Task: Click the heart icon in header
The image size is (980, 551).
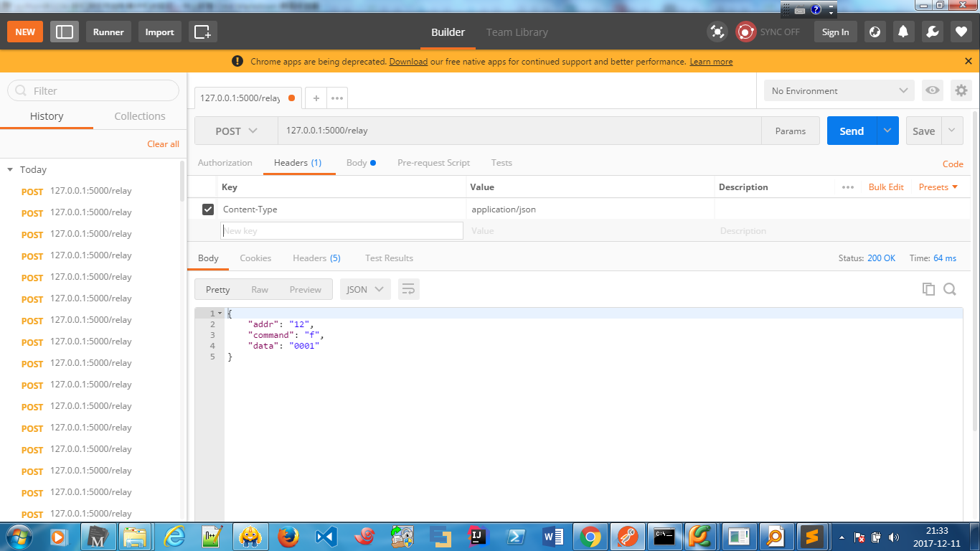Action: pos(961,32)
